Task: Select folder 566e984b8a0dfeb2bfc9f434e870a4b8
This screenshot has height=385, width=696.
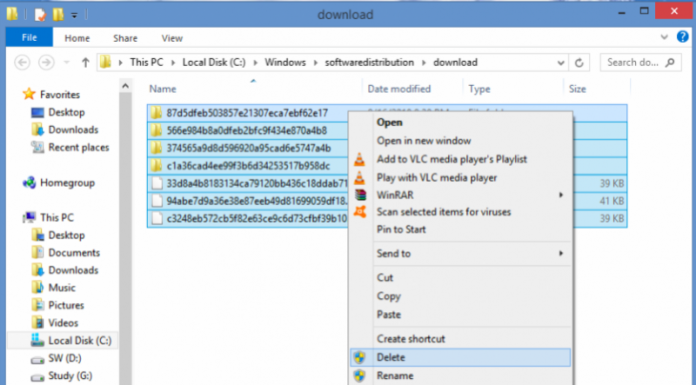Action: 247,131
